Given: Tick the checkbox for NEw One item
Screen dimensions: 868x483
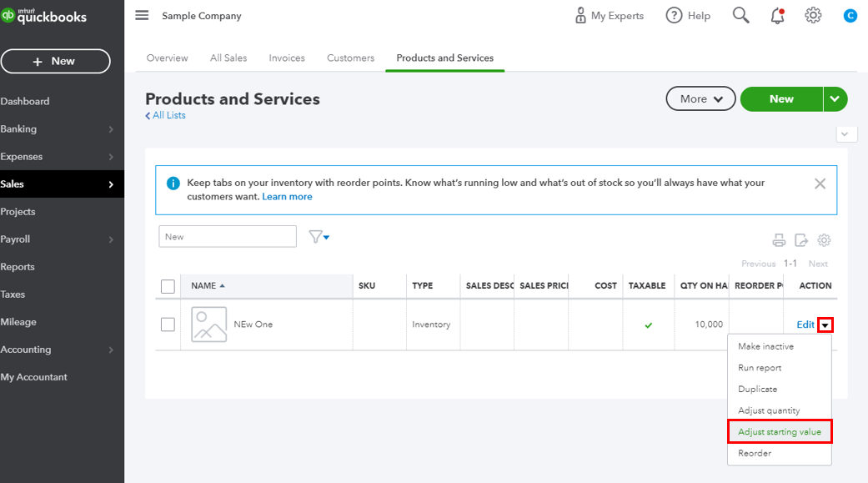Looking at the screenshot, I should coord(168,325).
